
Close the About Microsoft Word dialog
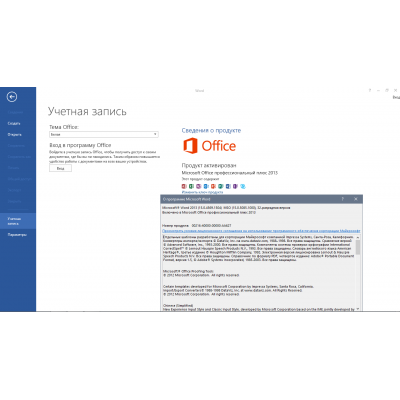tap(356, 199)
